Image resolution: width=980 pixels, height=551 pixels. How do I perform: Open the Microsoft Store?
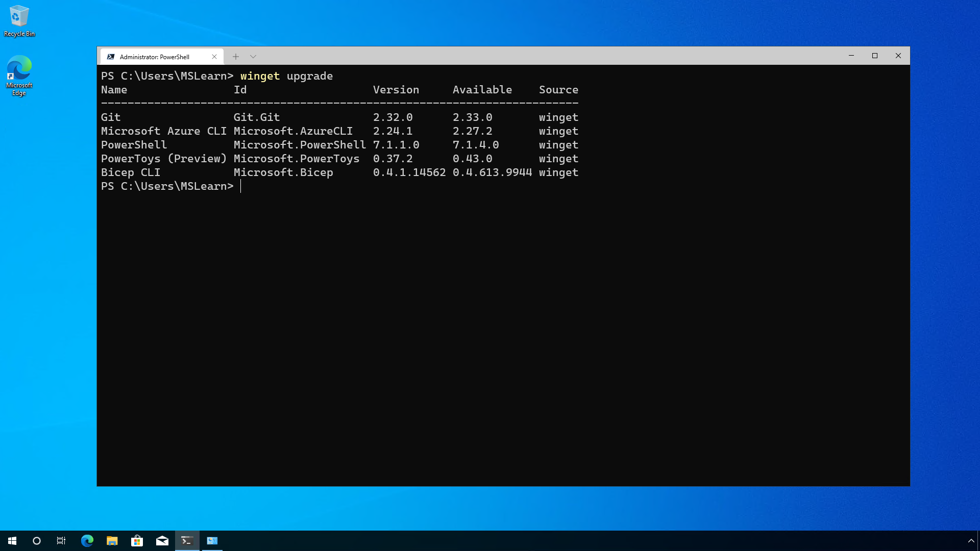click(137, 540)
